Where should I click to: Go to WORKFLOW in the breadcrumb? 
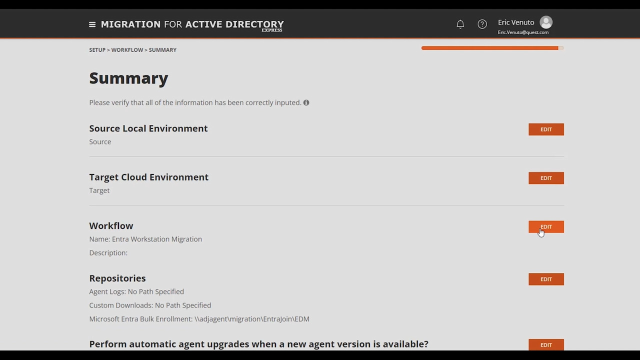pyautogui.click(x=127, y=50)
